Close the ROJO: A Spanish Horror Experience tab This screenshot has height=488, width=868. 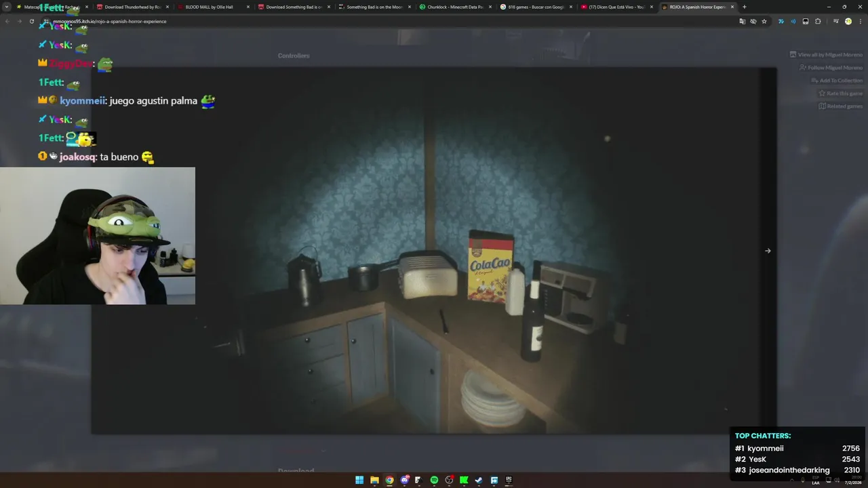(x=732, y=7)
